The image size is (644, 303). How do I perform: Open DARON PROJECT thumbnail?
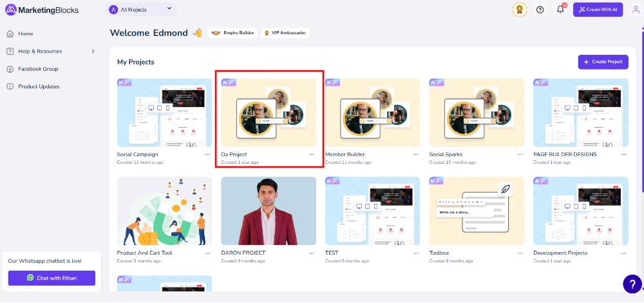coord(269,211)
